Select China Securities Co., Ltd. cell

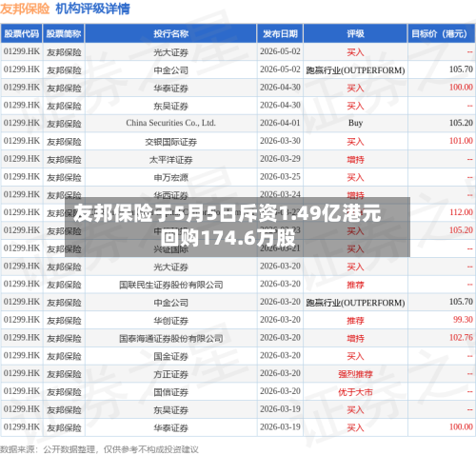pyautogui.click(x=171, y=123)
